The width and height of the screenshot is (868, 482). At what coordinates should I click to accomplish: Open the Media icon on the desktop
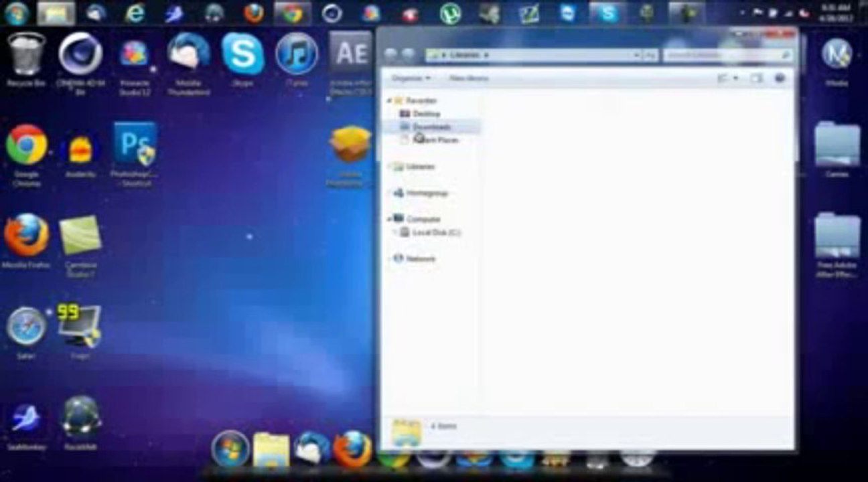837,61
